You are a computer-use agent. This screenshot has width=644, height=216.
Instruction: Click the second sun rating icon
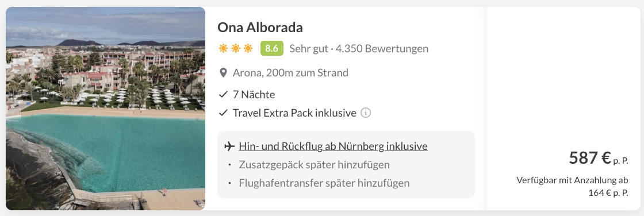235,48
